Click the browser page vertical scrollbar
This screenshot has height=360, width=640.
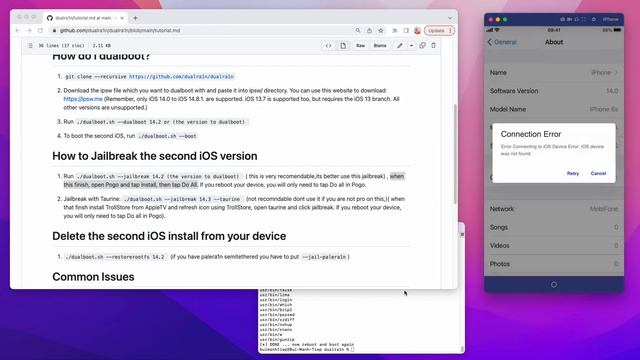[455, 153]
